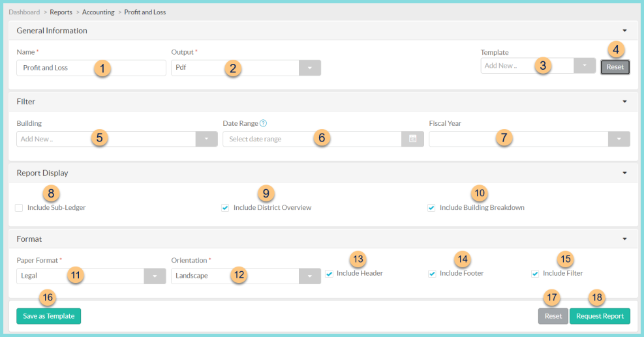The image size is (644, 337).
Task: Collapse the Report Display section
Action: [x=624, y=173]
